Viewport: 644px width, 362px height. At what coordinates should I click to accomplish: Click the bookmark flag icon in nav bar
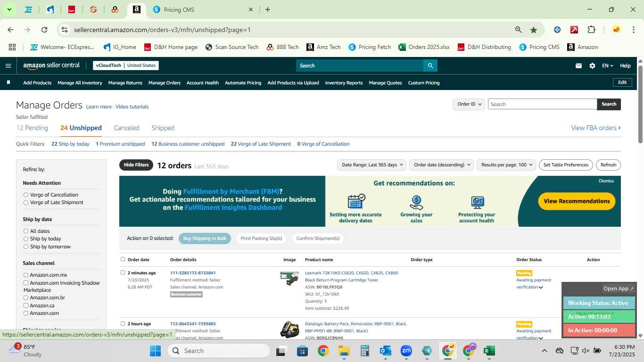[x=8, y=82]
